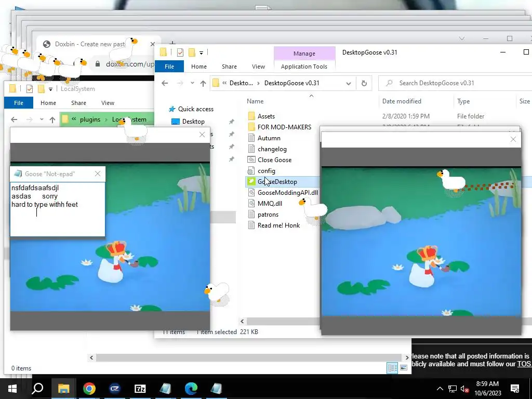Viewport: 532px width, 399px height.
Task: Select the Autumn text file
Action: [x=269, y=138]
